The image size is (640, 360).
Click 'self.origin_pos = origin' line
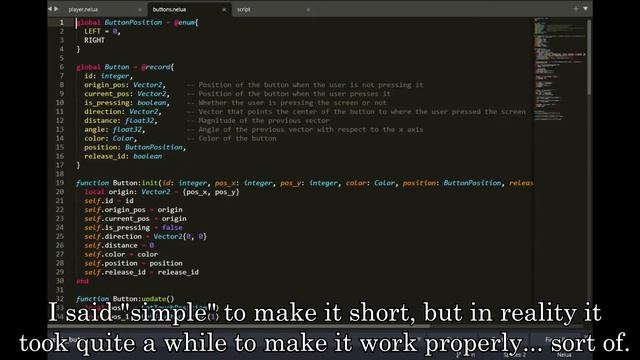[x=133, y=210]
